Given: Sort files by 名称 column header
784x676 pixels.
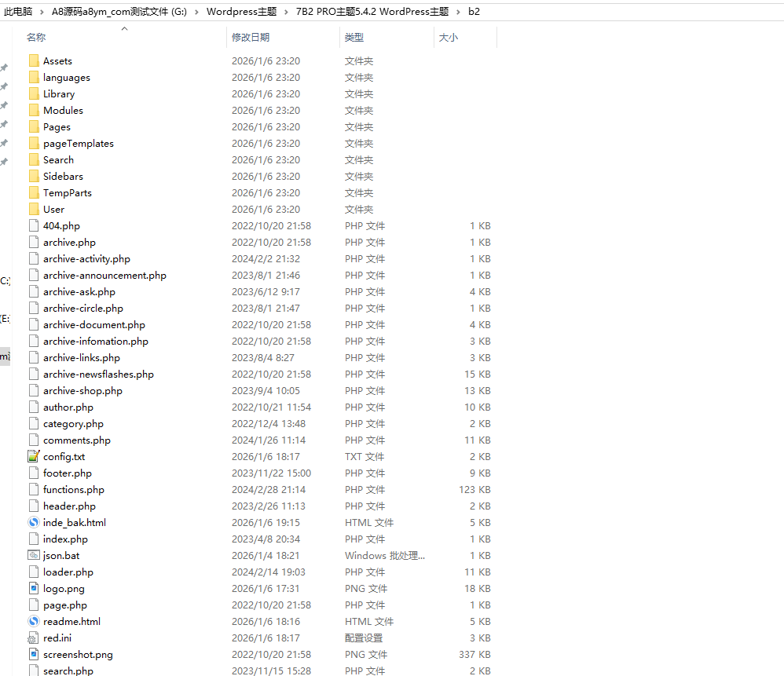Looking at the screenshot, I should point(36,38).
